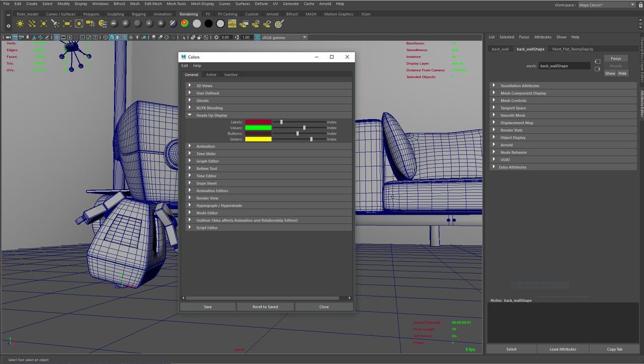Image resolution: width=644 pixels, height=364 pixels.
Task: Select the Paint_Flat_TawnyDayLily tab
Action: tap(572, 49)
